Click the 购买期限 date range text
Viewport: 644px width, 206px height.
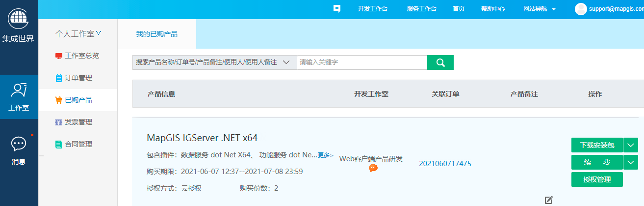225,172
